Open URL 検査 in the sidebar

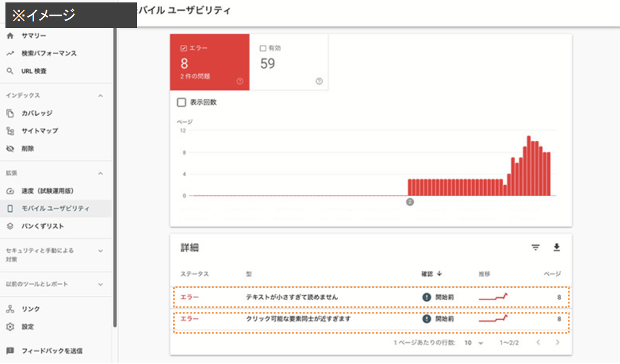34,71
